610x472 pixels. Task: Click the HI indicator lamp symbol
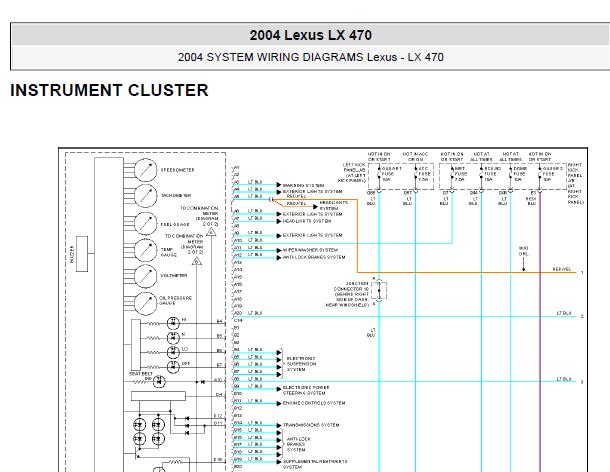click(x=173, y=323)
